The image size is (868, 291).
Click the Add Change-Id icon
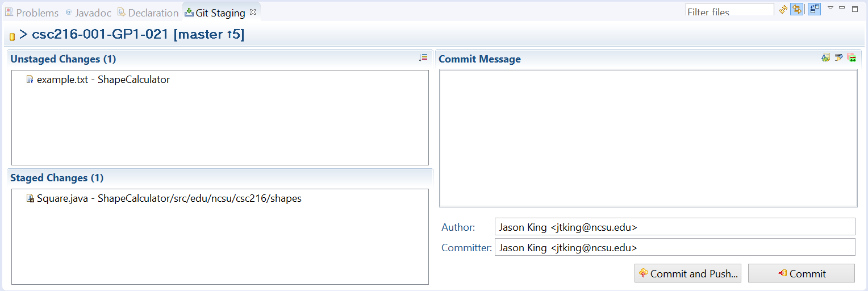tap(851, 57)
